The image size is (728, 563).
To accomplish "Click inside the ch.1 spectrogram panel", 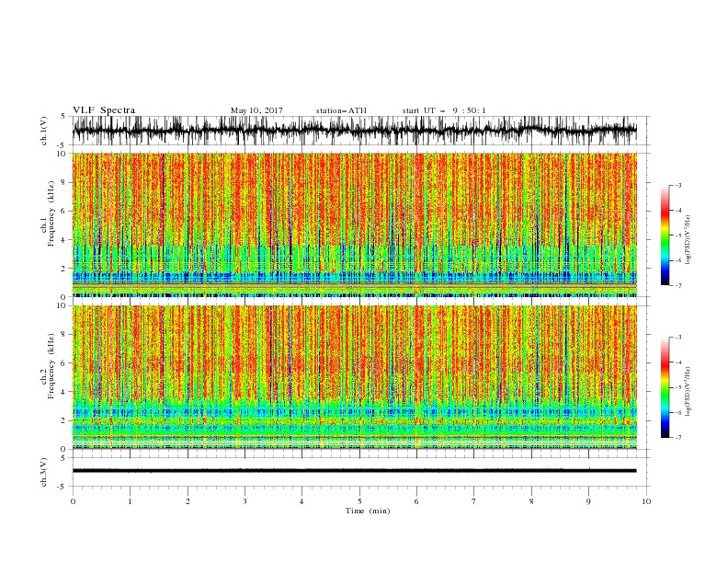I will pyautogui.click(x=354, y=224).
